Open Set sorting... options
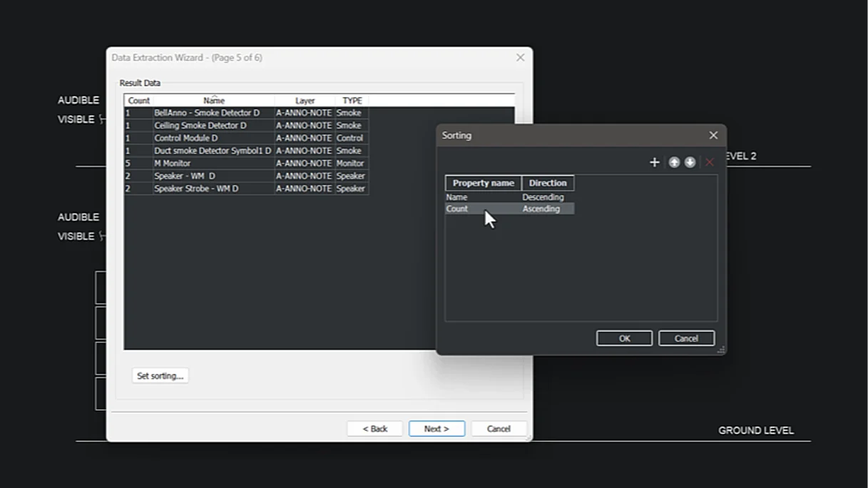Image resolution: width=868 pixels, height=488 pixels. tap(160, 375)
